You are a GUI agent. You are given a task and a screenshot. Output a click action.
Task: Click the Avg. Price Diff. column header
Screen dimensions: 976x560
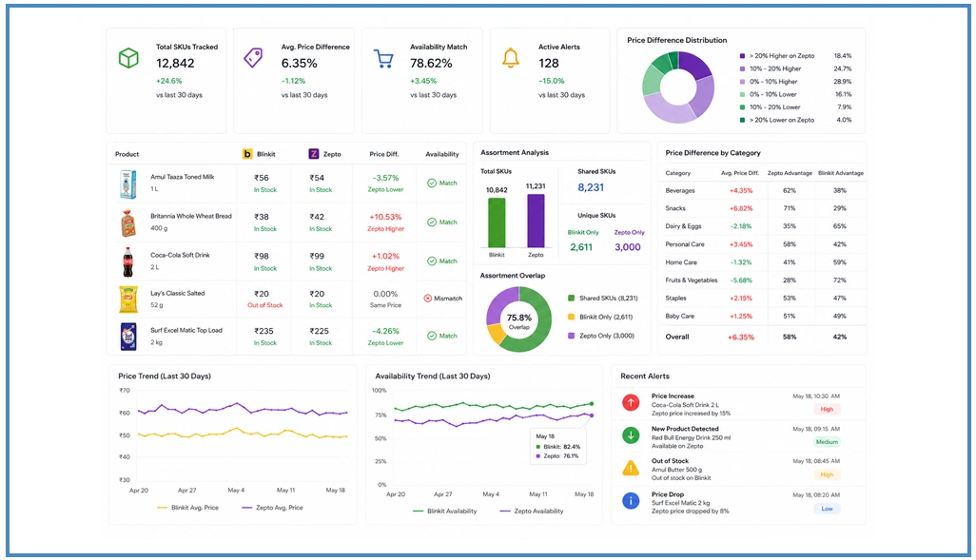coord(740,173)
